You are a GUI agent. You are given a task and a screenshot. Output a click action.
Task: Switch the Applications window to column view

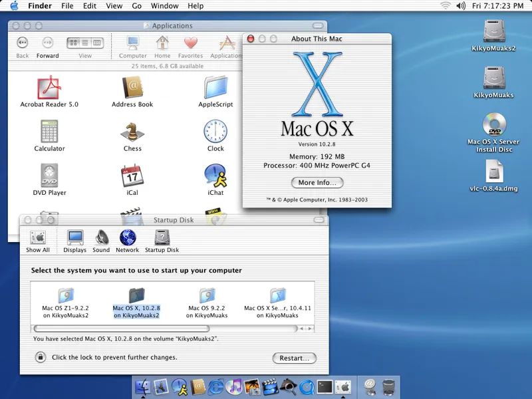click(x=97, y=43)
